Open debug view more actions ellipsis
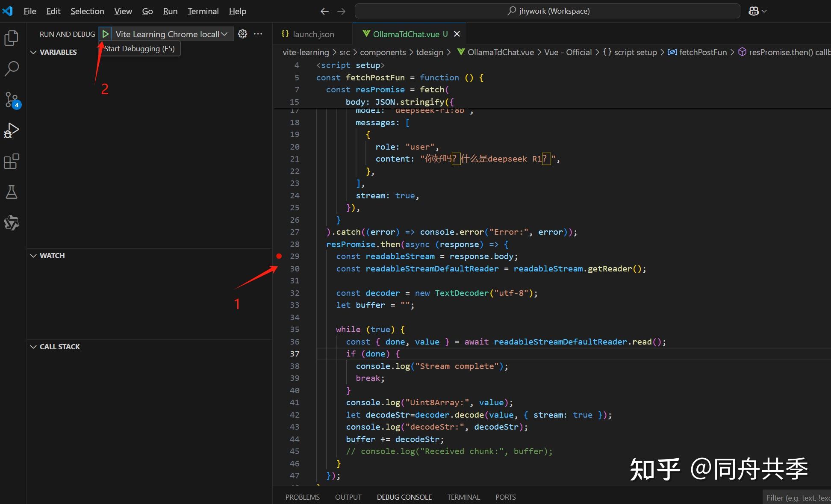The width and height of the screenshot is (831, 504). 258,34
